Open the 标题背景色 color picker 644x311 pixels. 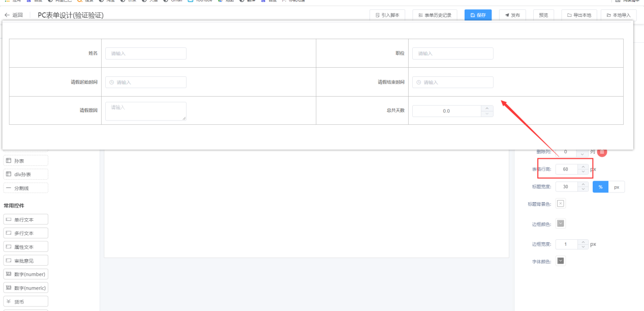click(x=561, y=204)
